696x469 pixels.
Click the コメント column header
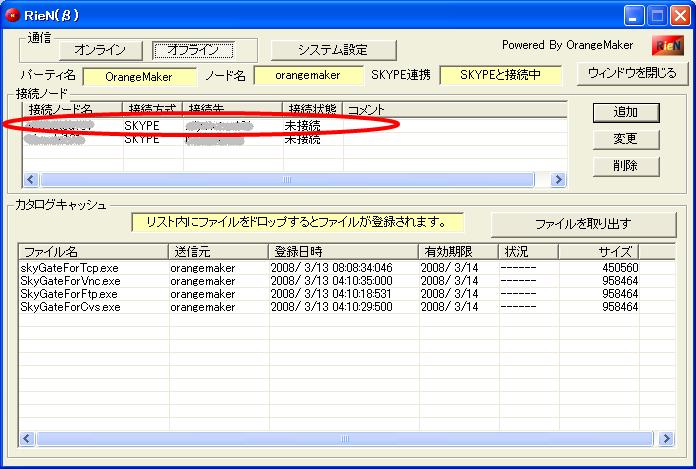[x=455, y=109]
